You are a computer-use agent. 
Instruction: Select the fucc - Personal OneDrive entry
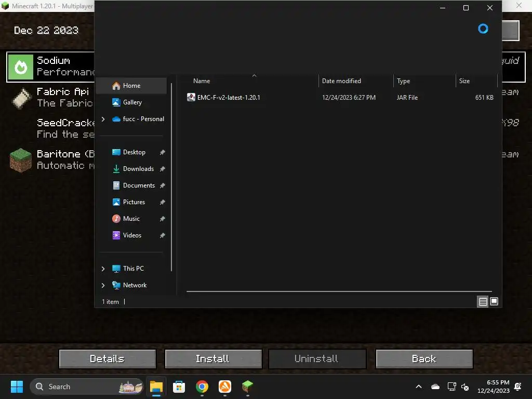(x=137, y=119)
